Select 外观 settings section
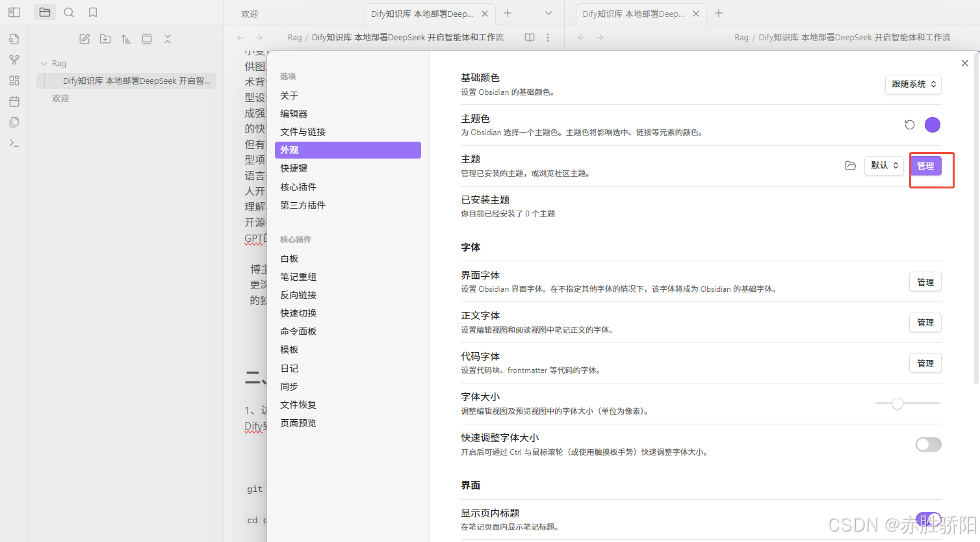 click(348, 150)
